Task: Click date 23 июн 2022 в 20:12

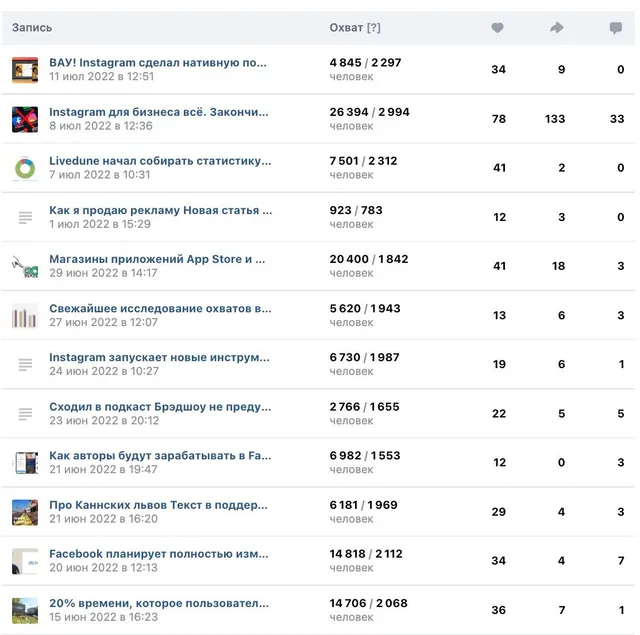Action: 104,421
